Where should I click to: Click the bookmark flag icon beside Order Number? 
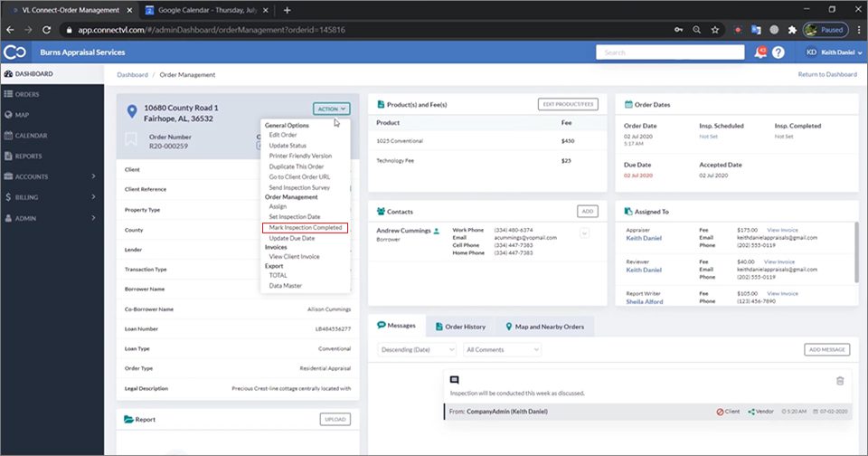(x=130, y=138)
